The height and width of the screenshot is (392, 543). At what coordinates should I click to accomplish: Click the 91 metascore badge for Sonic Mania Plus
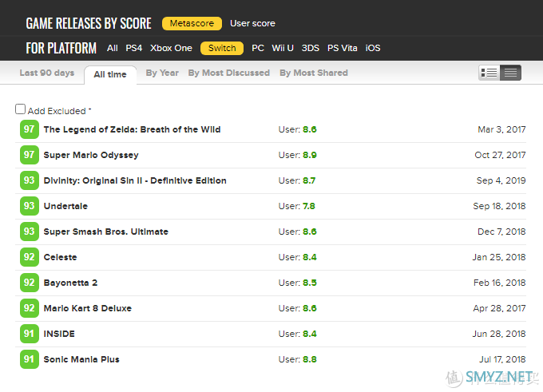[x=30, y=359]
